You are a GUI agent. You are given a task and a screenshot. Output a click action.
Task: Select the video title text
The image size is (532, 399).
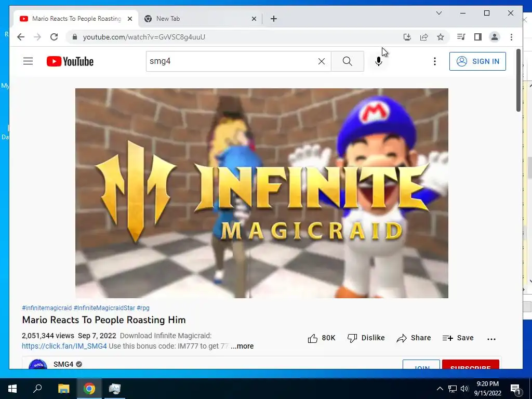coord(104,320)
